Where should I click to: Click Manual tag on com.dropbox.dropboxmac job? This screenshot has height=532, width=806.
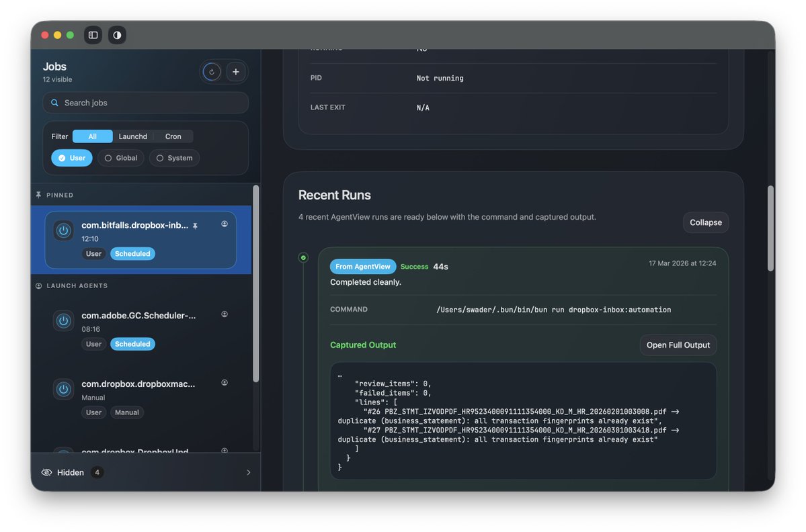(127, 412)
